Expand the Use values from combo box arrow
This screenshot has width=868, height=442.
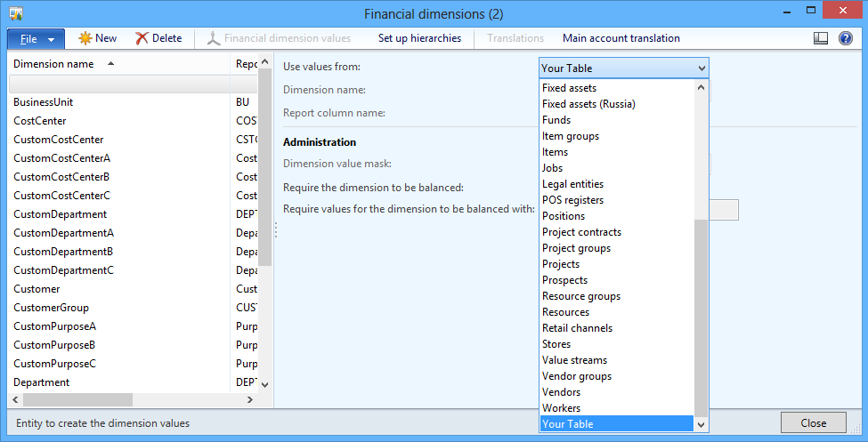click(702, 68)
